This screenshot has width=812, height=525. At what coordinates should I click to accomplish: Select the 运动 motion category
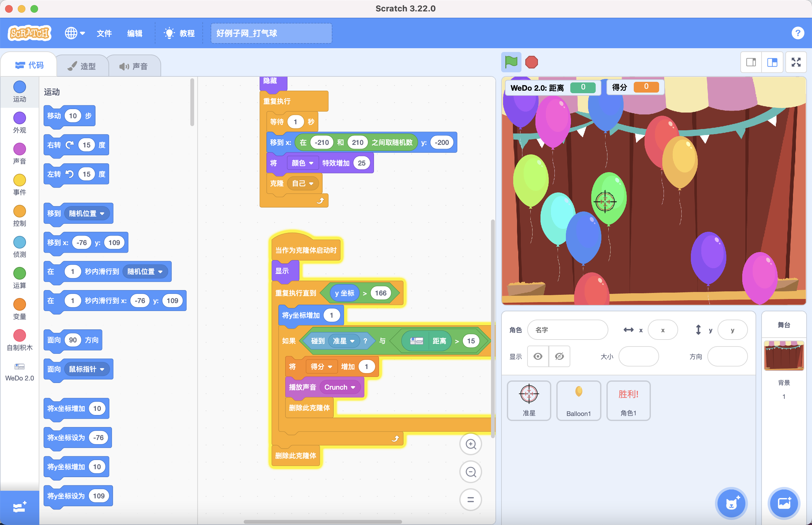click(x=19, y=91)
